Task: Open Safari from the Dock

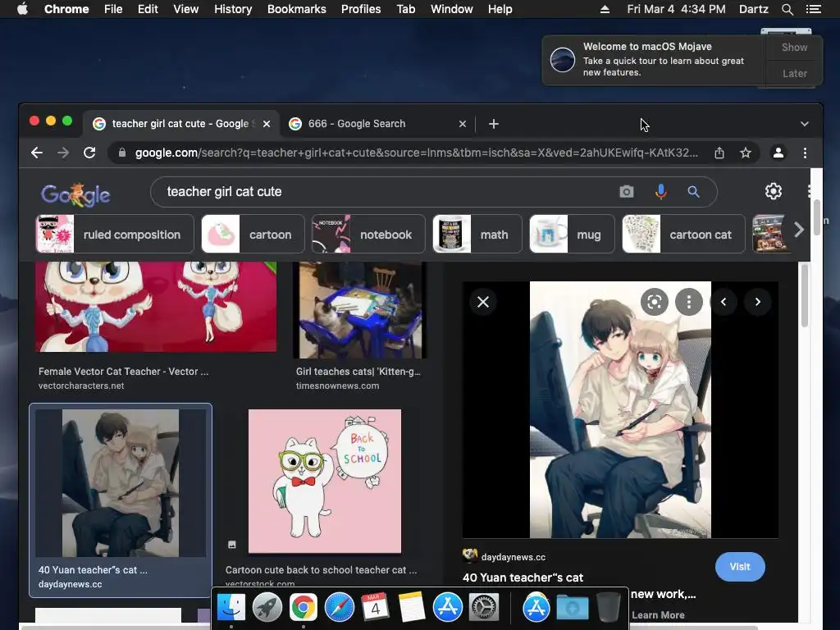Action: [340, 608]
